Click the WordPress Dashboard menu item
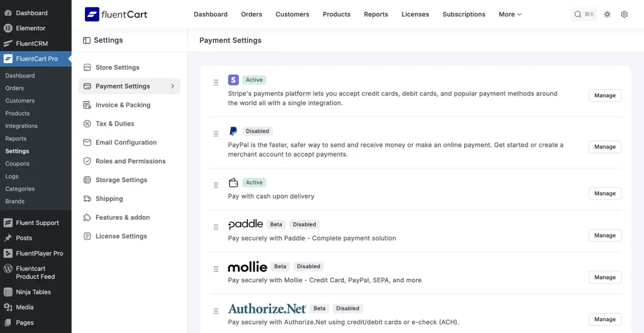Viewport: 644px width, 333px height. [36, 13]
